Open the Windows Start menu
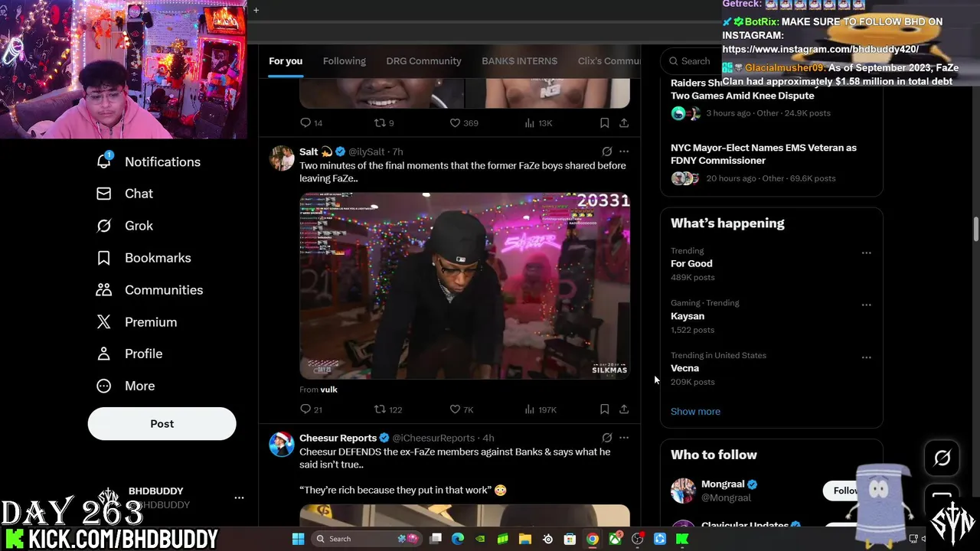This screenshot has width=980, height=551. point(298,539)
